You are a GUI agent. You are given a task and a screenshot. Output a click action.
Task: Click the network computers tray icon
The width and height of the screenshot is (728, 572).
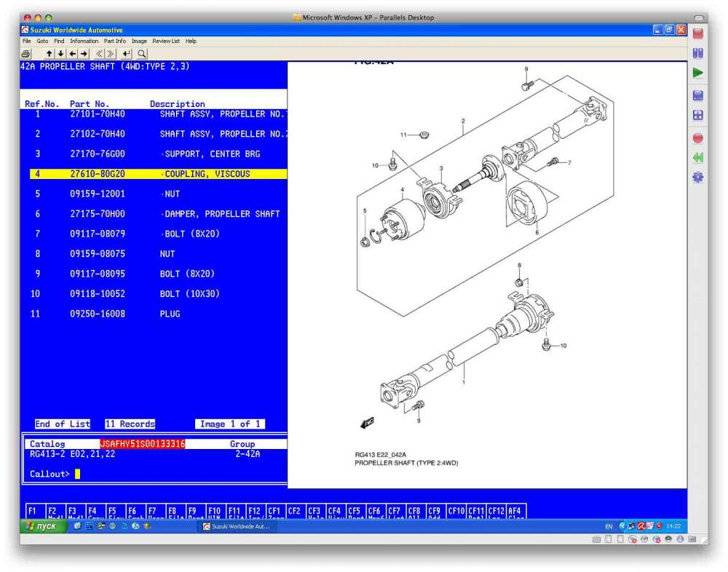point(631,526)
